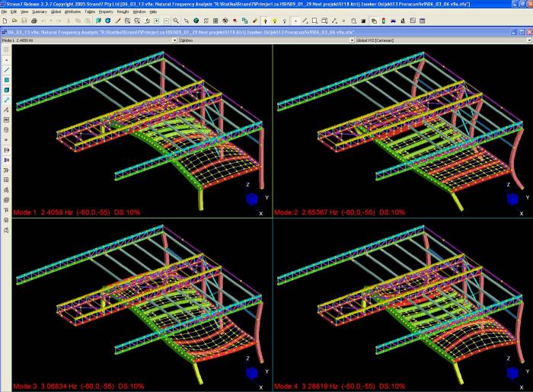This screenshot has width=533, height=392.
Task: Toggle beam element line icon in sidebar
Action: tap(6, 69)
